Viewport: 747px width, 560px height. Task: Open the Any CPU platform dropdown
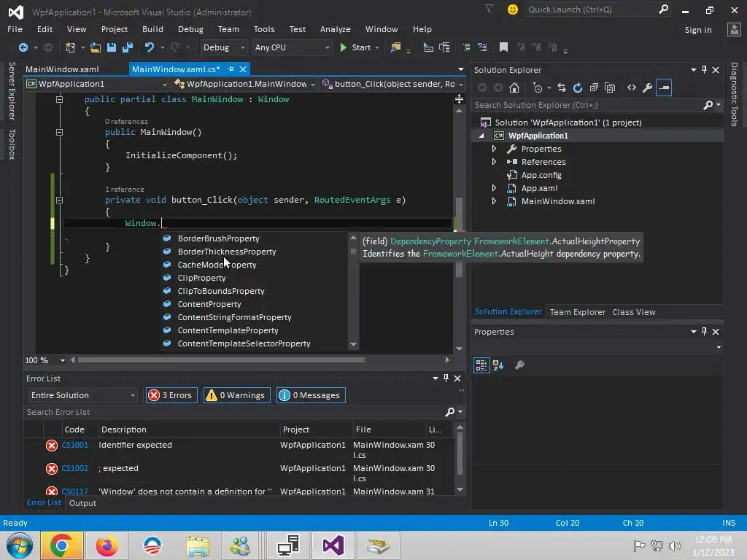pos(292,47)
